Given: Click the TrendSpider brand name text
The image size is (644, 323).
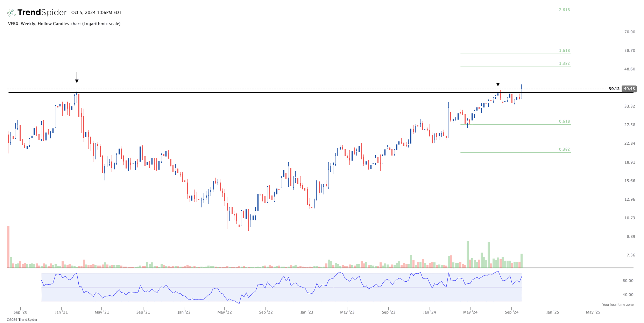Looking at the screenshot, I should coord(42,13).
